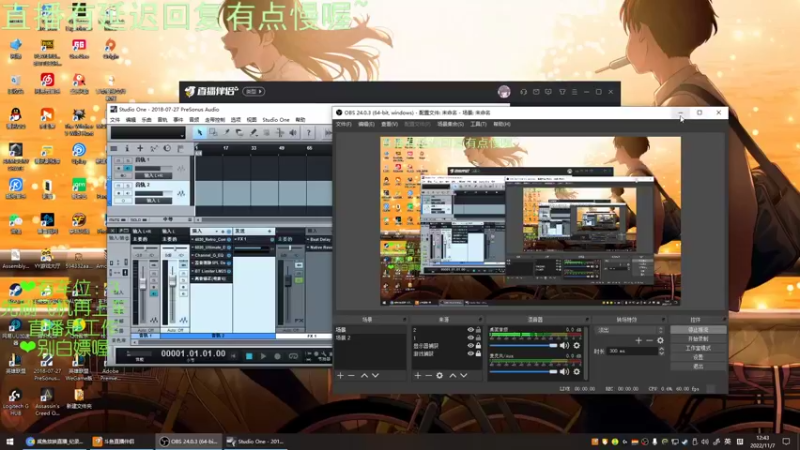Open OBS transition type dropdown
Image resolution: width=800 pixels, height=450 pixels.
pos(630,331)
